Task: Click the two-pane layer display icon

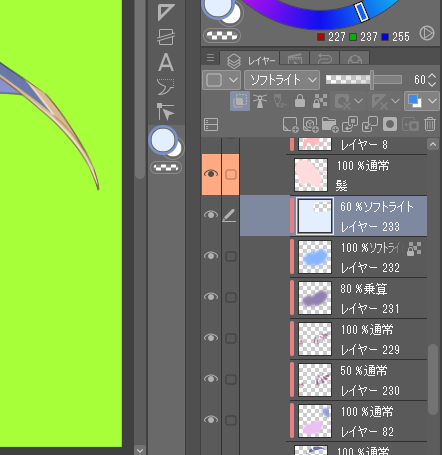Action: point(211,125)
